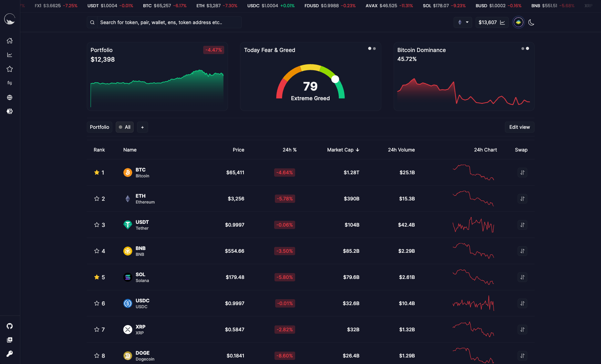Sort table by 24h % column

point(290,150)
